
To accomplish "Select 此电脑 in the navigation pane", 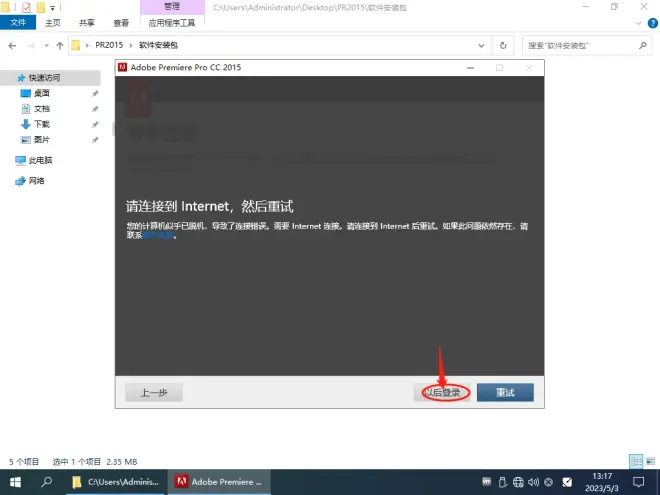I will [x=40, y=160].
